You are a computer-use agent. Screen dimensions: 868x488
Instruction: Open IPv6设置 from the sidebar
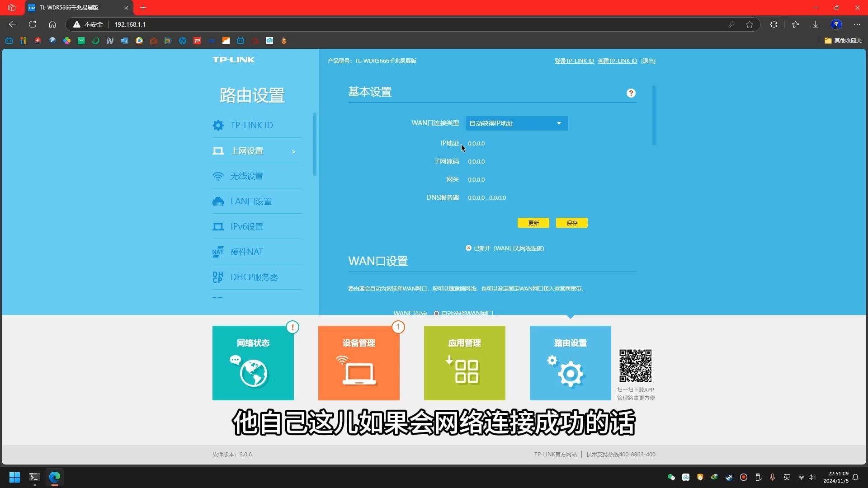click(x=256, y=227)
